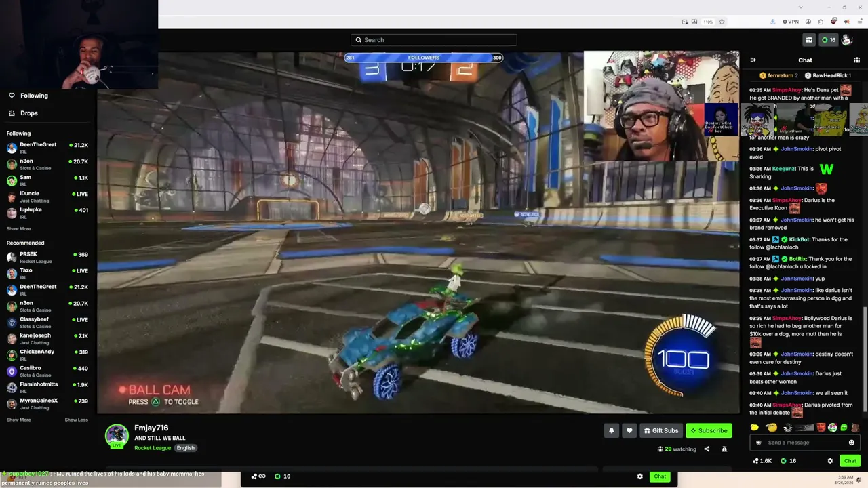This screenshot has width=868, height=488.
Task: Open chat settings gear beside the Chat button
Action: tap(830, 461)
